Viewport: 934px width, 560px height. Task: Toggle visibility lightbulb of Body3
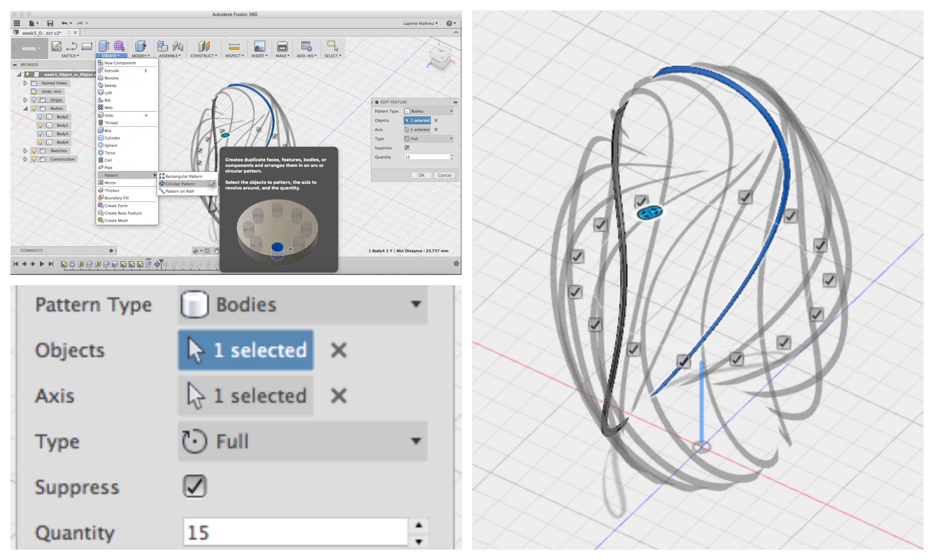[x=40, y=134]
